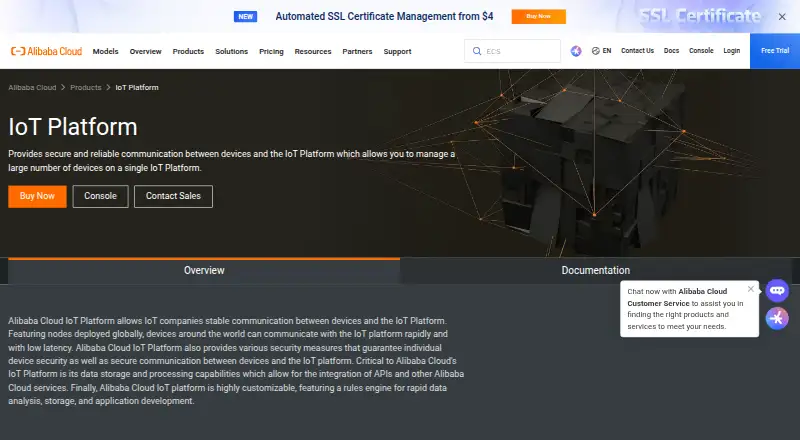Close the SSL Certificate banner
The image size is (800, 440).
(782, 17)
